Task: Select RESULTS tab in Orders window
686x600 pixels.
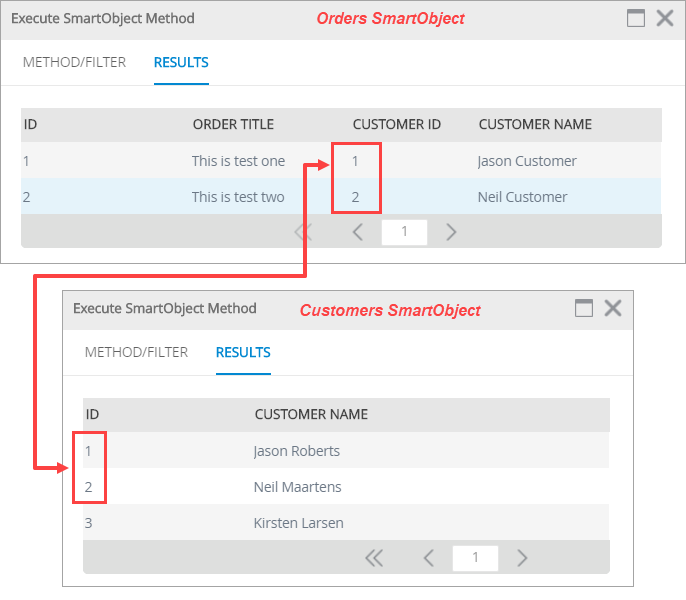Action: (x=181, y=62)
